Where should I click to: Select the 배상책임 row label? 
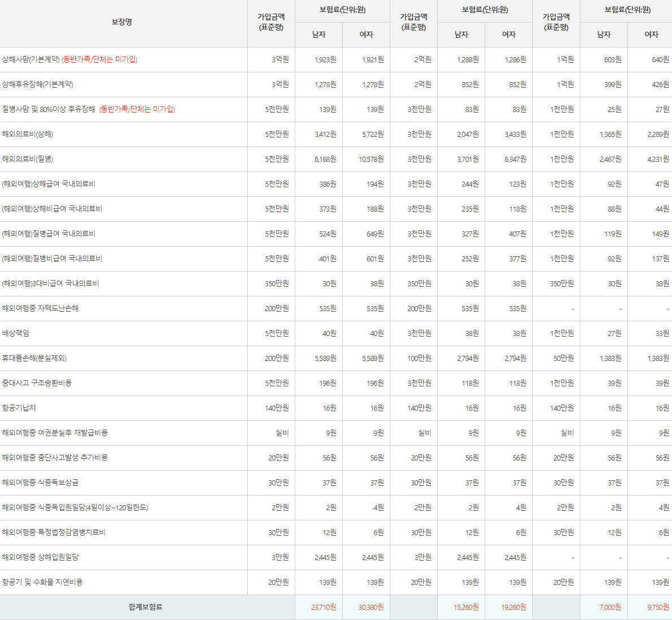(x=15, y=333)
